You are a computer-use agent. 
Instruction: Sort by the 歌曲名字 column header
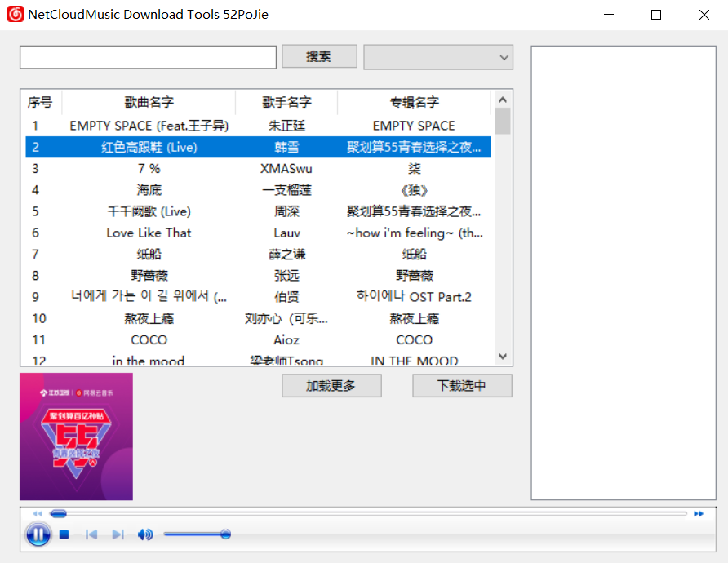(149, 102)
